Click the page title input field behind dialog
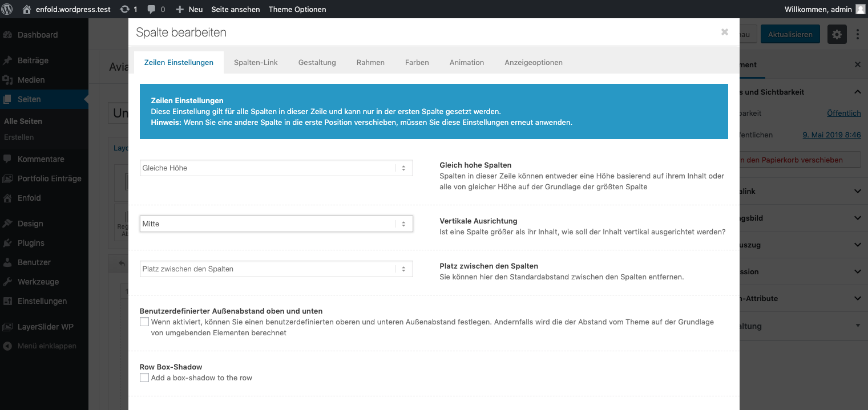The height and width of the screenshot is (410, 868). 118,113
